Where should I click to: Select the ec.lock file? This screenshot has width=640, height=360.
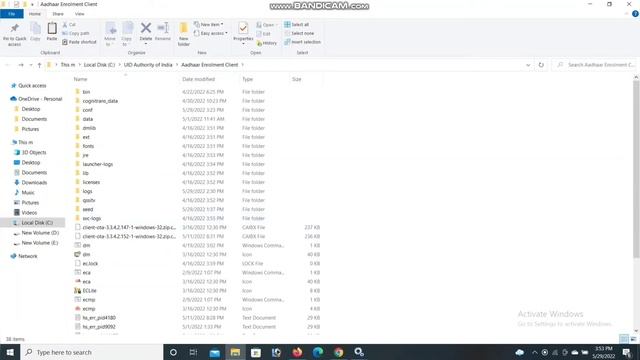[x=90, y=264]
